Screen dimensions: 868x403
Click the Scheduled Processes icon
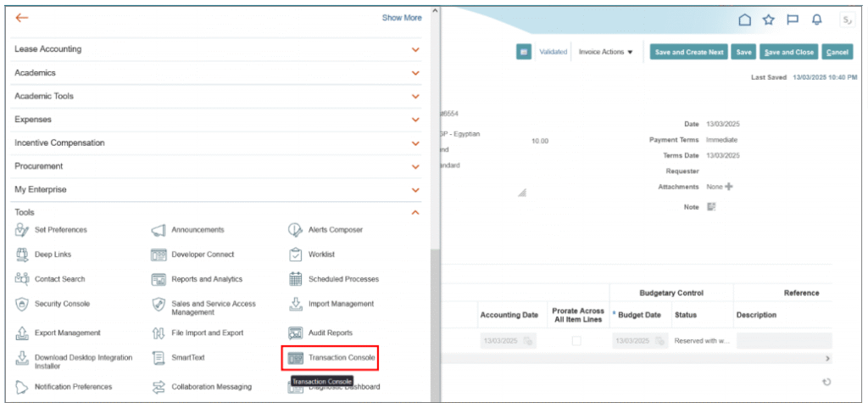tap(295, 279)
